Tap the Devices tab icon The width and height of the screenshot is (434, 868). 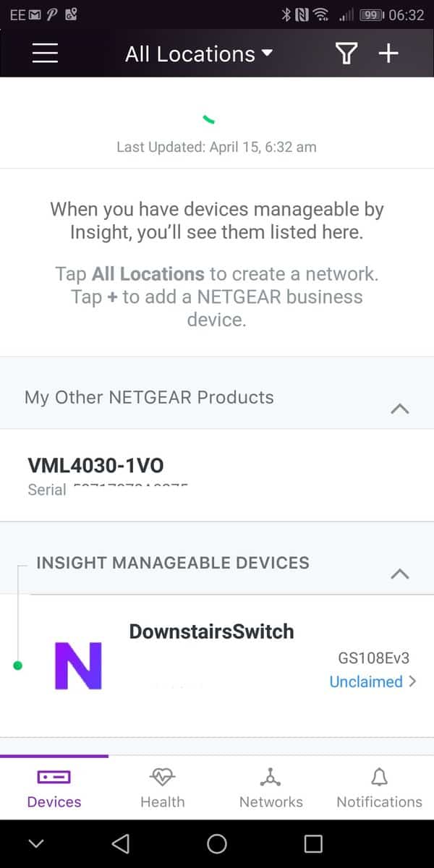click(54, 777)
